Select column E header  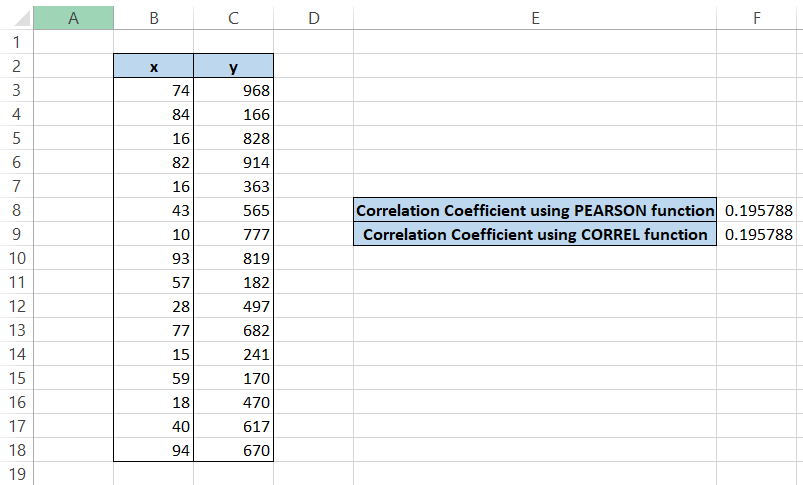click(x=535, y=17)
